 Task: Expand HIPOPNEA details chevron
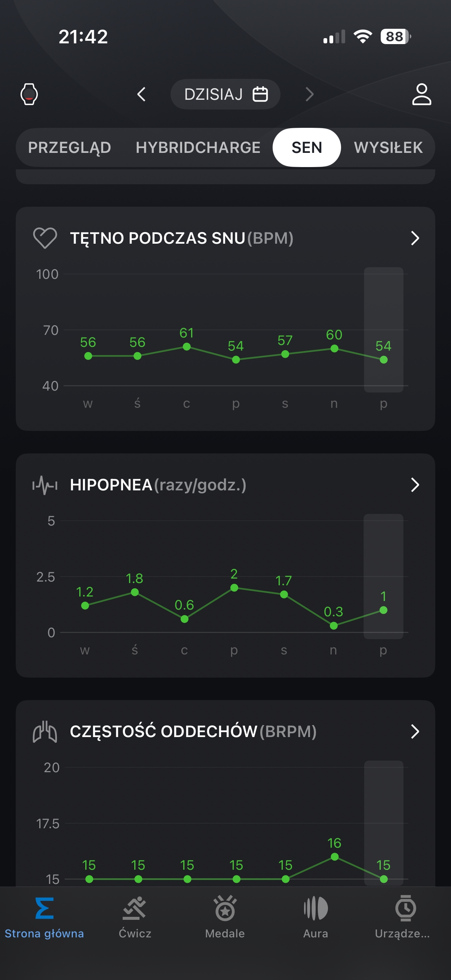[x=415, y=485]
